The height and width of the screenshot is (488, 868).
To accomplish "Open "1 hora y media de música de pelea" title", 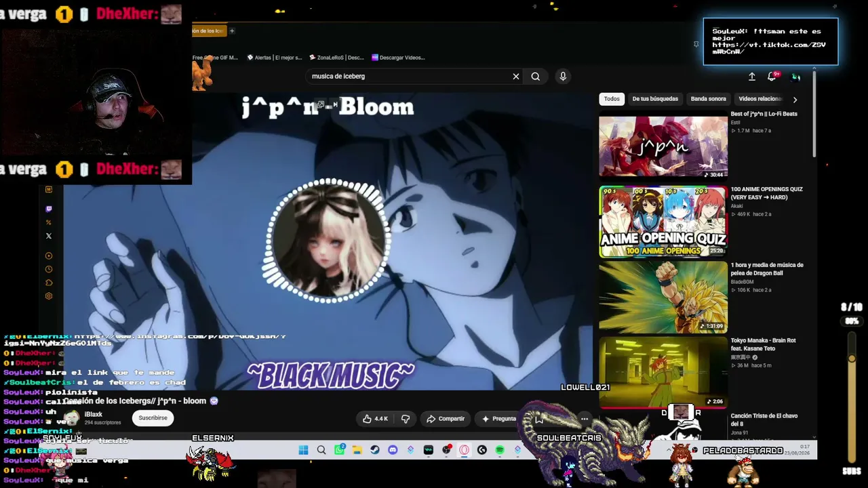I will pyautogui.click(x=767, y=269).
